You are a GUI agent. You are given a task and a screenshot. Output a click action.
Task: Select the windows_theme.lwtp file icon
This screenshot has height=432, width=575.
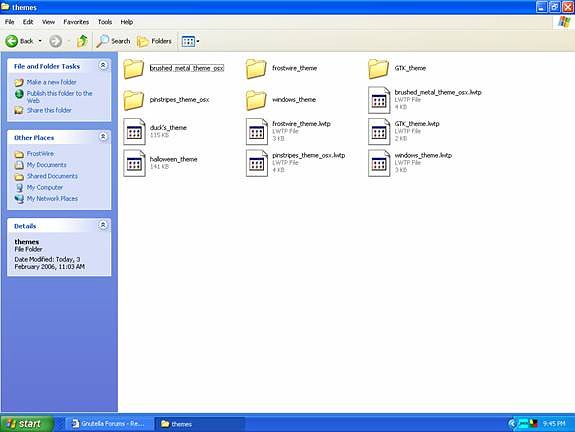[x=379, y=163]
